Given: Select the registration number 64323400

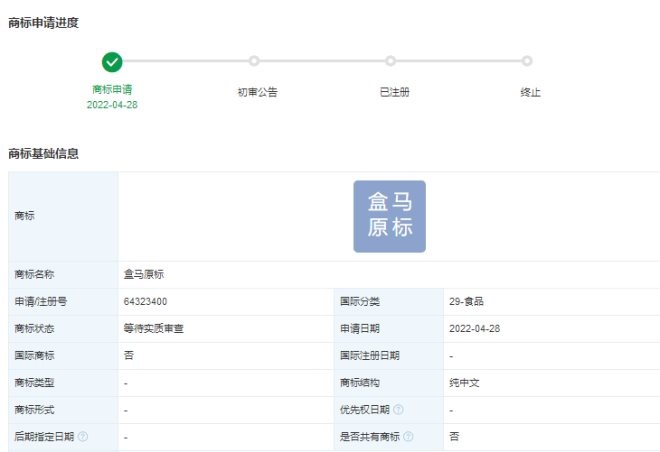Looking at the screenshot, I should tap(145, 301).
